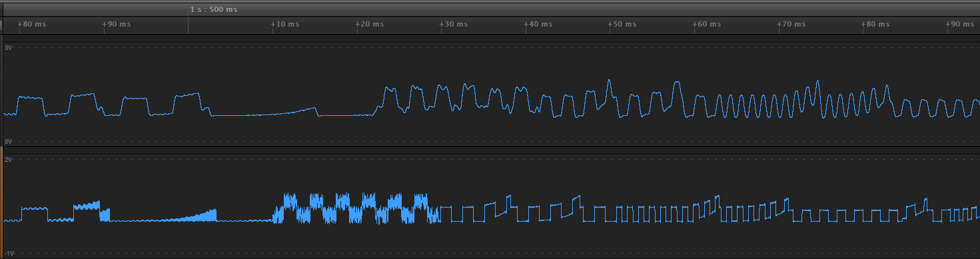Click the 0V axis label on the upper channel
The width and height of the screenshot is (980, 259).
pos(8,142)
